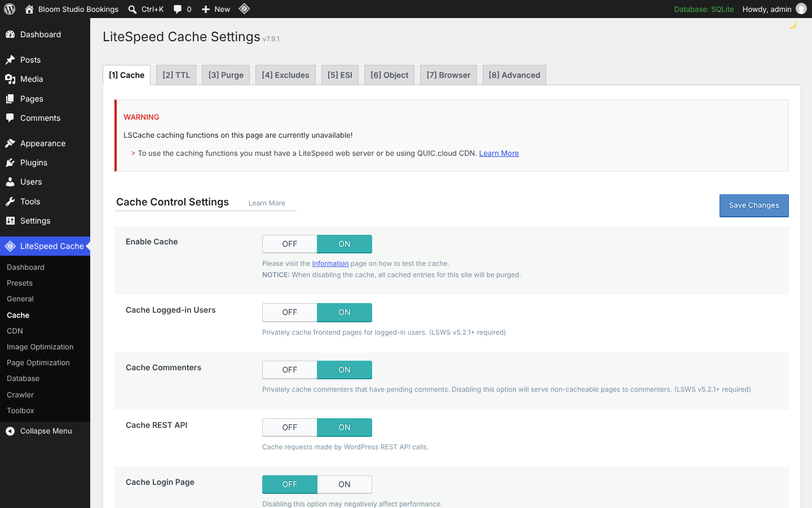Screen dimensions: 812x508
Task: Click the Dashboard gauge icon in sidebar
Action: [x=10, y=34]
